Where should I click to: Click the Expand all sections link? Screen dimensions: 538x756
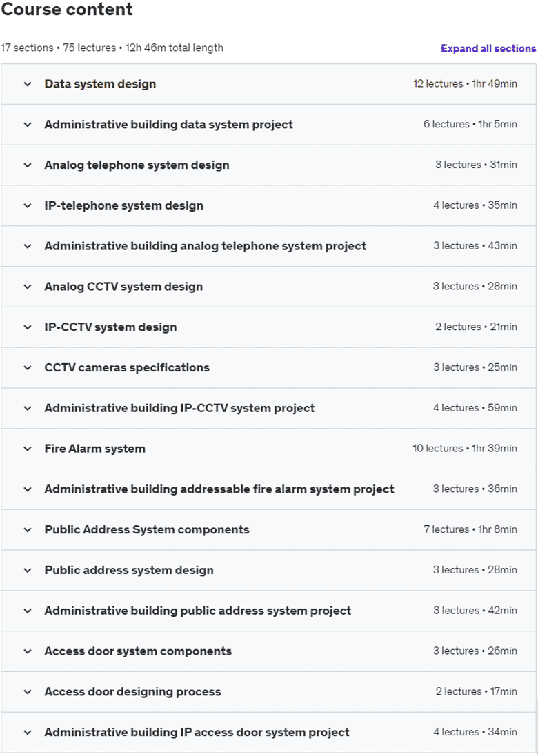tap(488, 48)
